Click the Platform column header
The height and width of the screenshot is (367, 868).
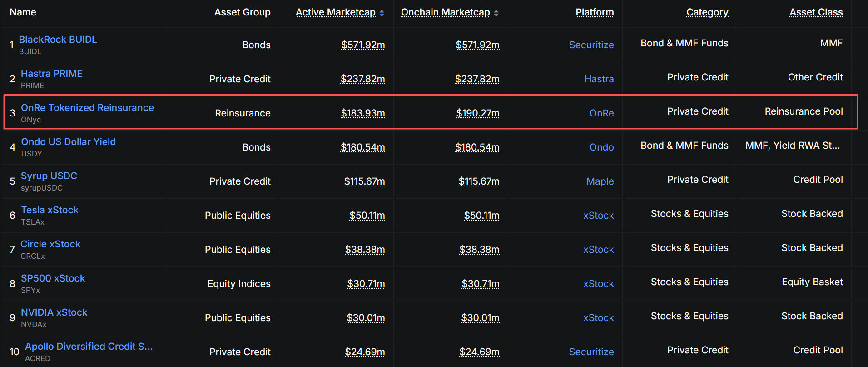pos(595,12)
